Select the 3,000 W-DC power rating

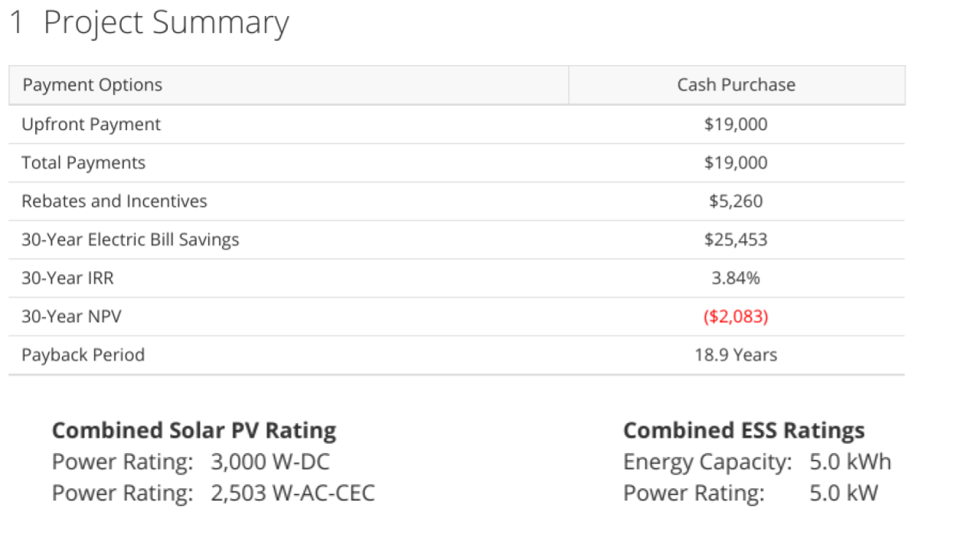point(270,462)
